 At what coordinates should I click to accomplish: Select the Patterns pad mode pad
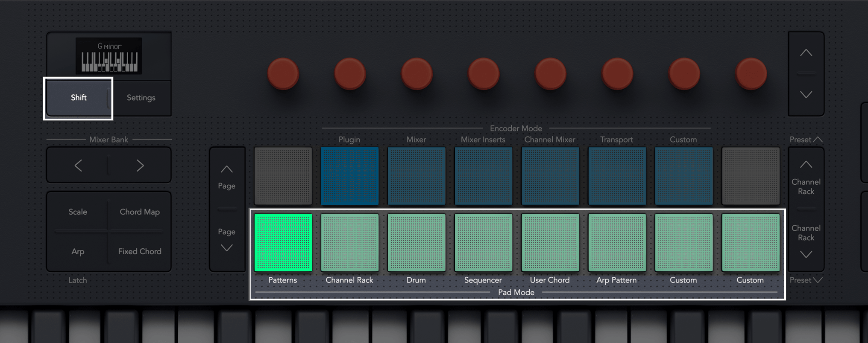click(283, 242)
